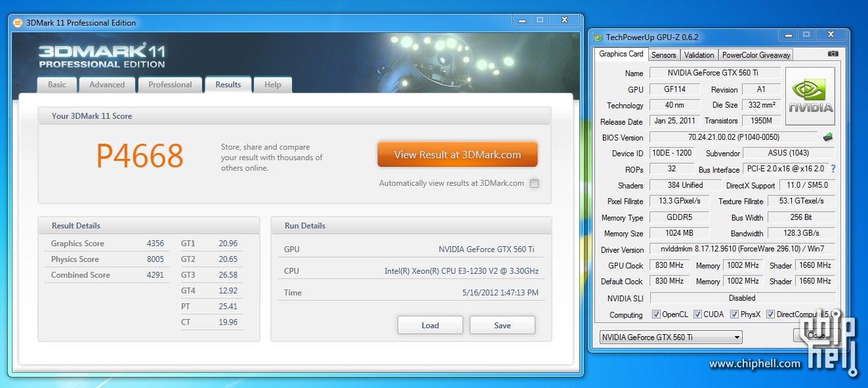Click the BIOS save chip icon in GPU-Z
Viewport: 868px width, 388px height.
point(829,137)
